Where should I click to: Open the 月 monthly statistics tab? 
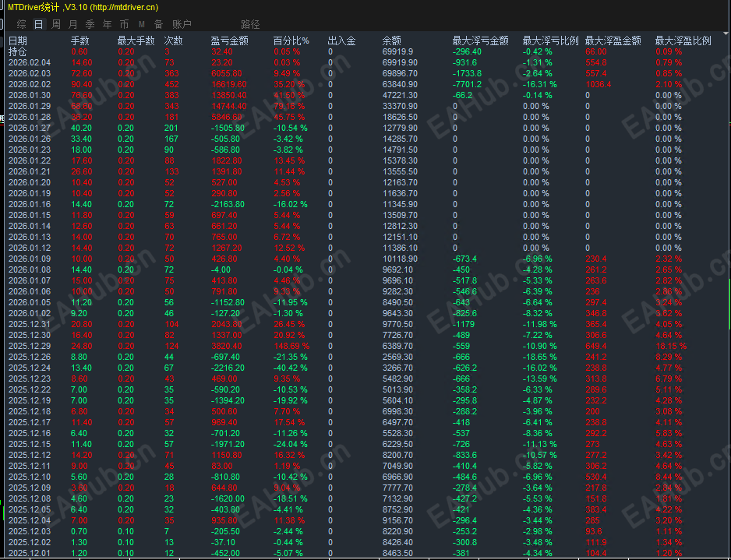pos(73,24)
